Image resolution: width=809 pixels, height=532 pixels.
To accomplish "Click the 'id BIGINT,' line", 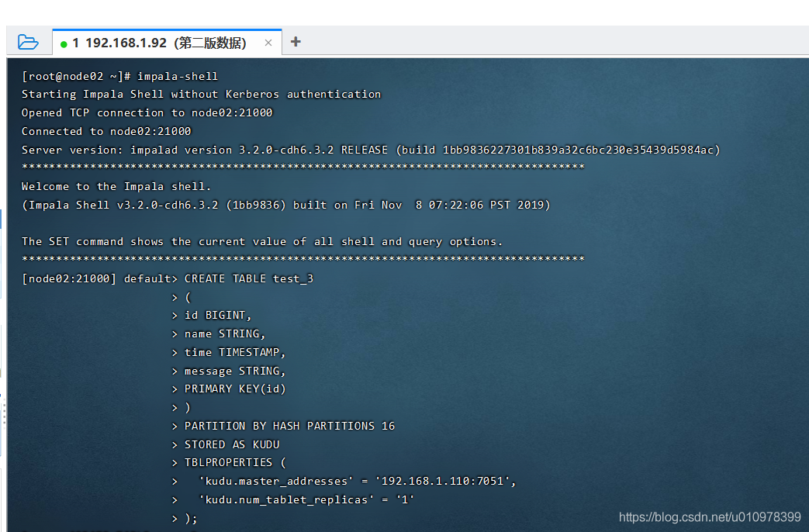I will tap(218, 316).
